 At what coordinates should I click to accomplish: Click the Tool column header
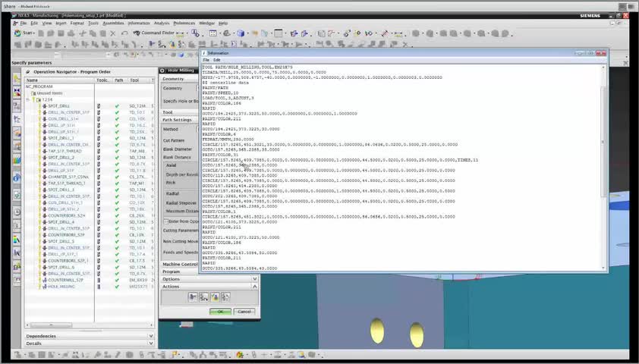138,80
